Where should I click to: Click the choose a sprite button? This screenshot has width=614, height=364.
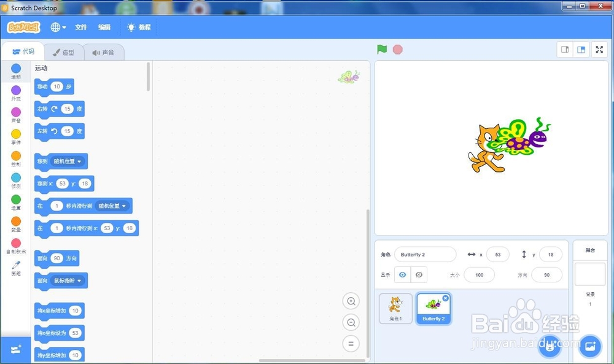[x=550, y=346]
